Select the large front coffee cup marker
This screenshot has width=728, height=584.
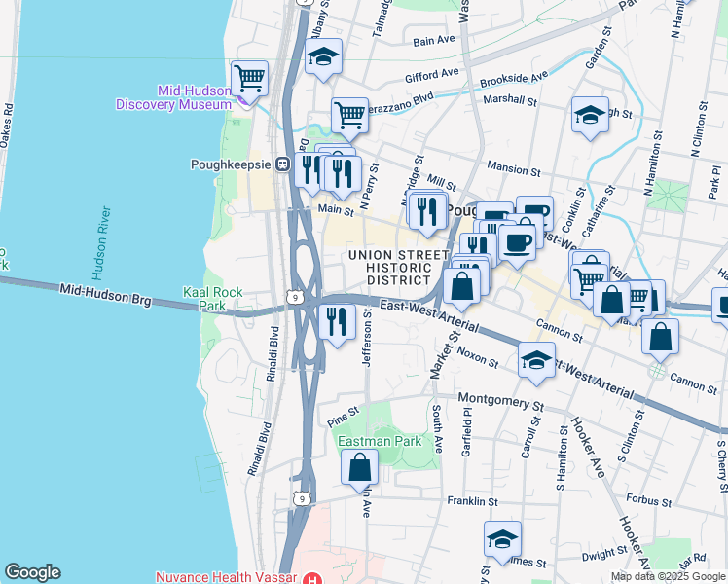[517, 243]
